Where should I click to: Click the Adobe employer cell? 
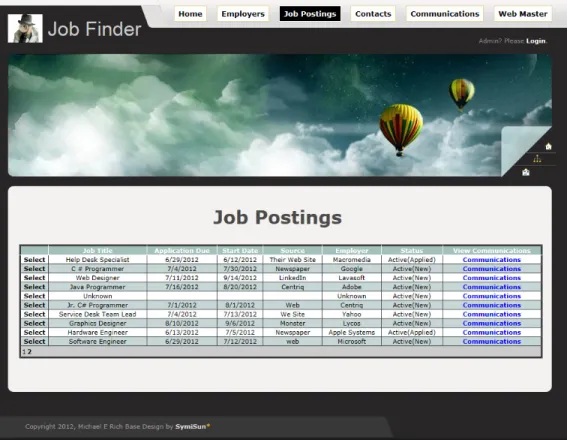(351, 287)
